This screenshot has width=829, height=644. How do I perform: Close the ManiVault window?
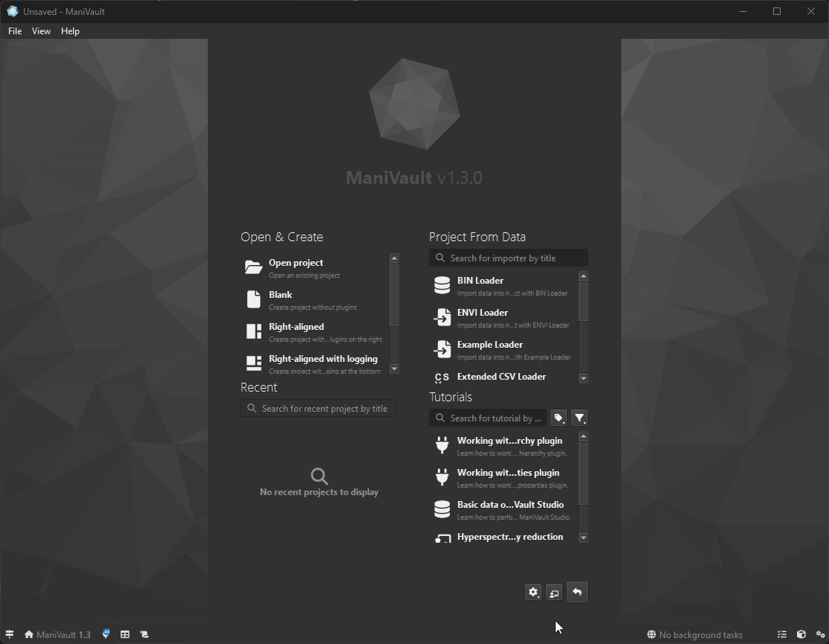(x=811, y=11)
